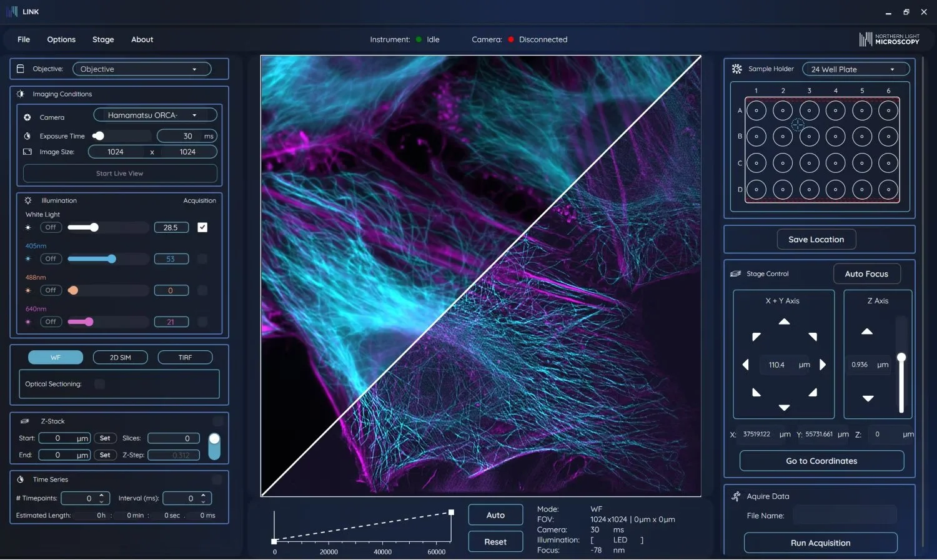Toggle the Z-Stack vertical switch
937x560 pixels.
[x=214, y=446]
